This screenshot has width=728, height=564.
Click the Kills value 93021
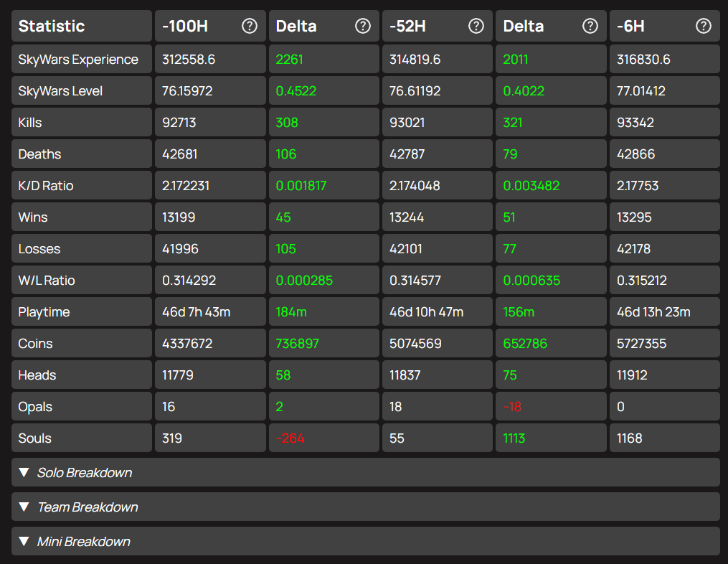coord(407,123)
